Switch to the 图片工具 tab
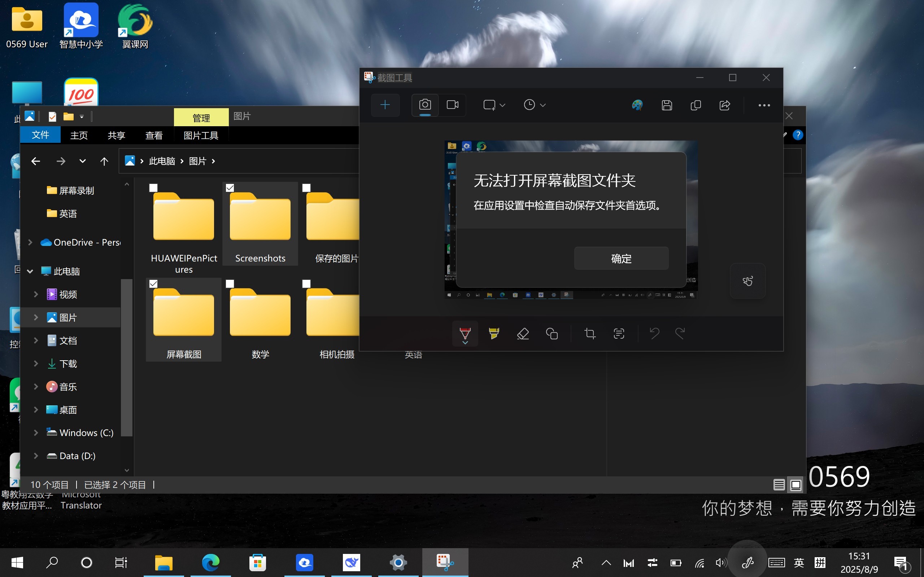This screenshot has width=924, height=577. coord(201,136)
